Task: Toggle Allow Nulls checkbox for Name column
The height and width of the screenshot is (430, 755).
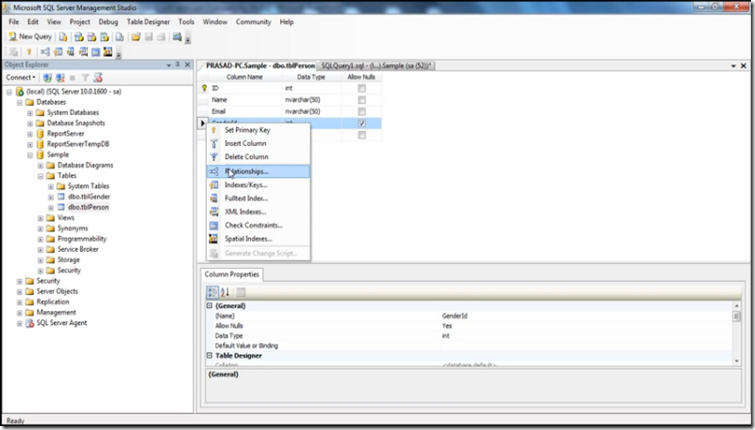Action: 362,100
